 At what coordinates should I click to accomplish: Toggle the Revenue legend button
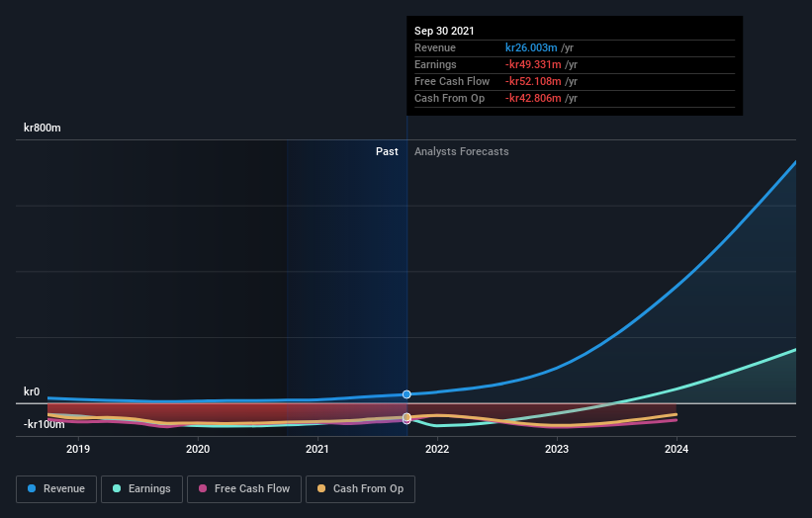click(x=56, y=489)
